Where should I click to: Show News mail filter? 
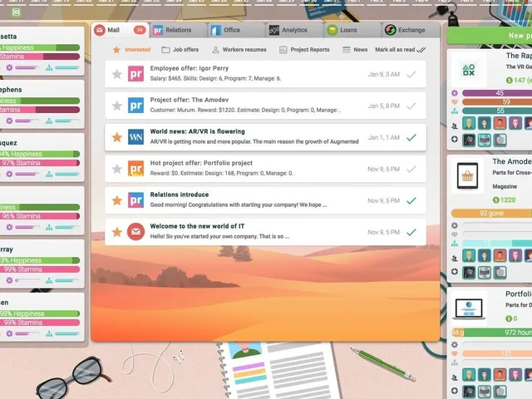[x=355, y=50]
